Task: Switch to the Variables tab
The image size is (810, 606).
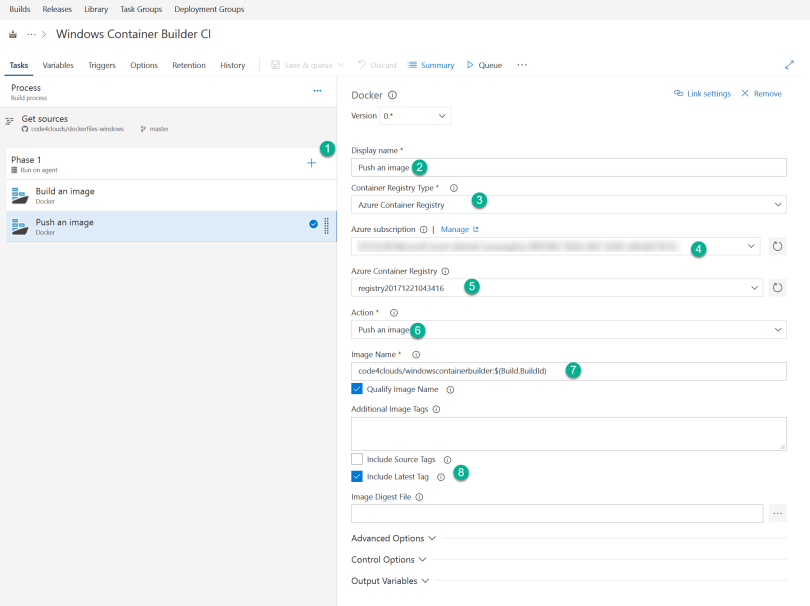Action: tap(58, 65)
